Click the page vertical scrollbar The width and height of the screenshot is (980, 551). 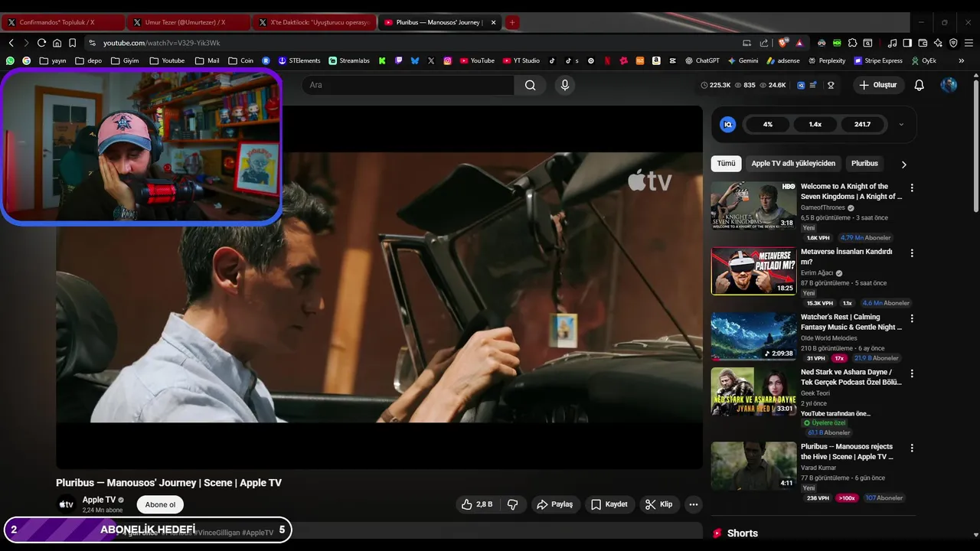pyautogui.click(x=975, y=145)
